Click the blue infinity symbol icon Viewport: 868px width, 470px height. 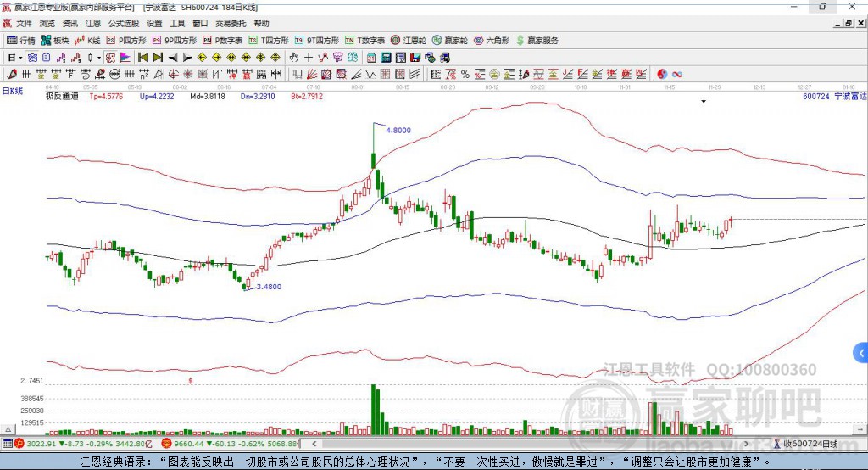pos(677,74)
